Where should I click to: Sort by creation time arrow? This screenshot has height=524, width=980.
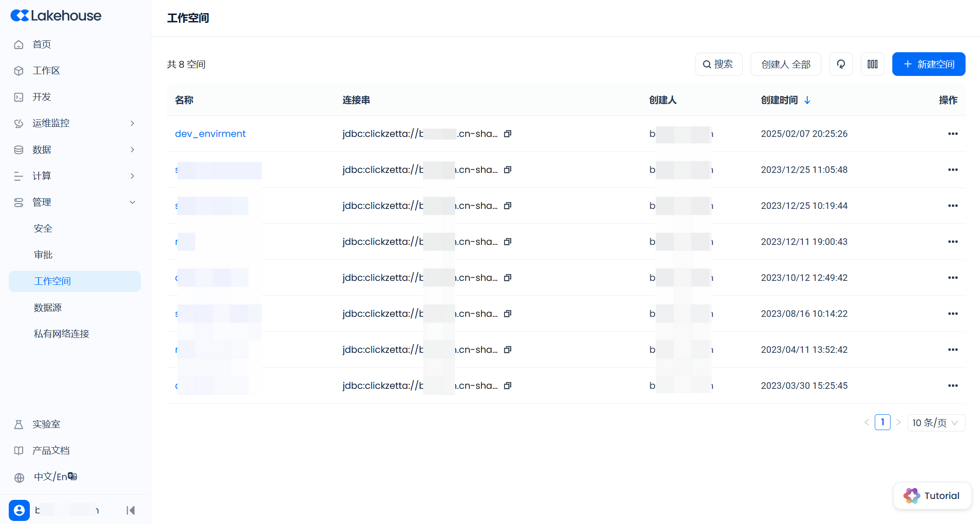click(807, 100)
